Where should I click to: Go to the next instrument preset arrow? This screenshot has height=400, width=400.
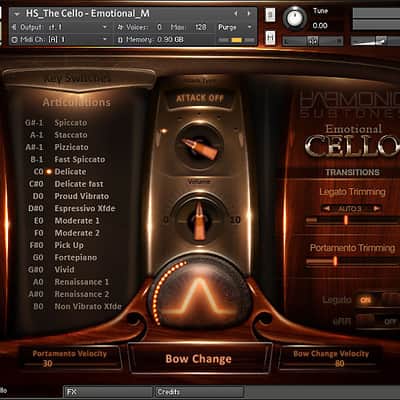point(249,14)
